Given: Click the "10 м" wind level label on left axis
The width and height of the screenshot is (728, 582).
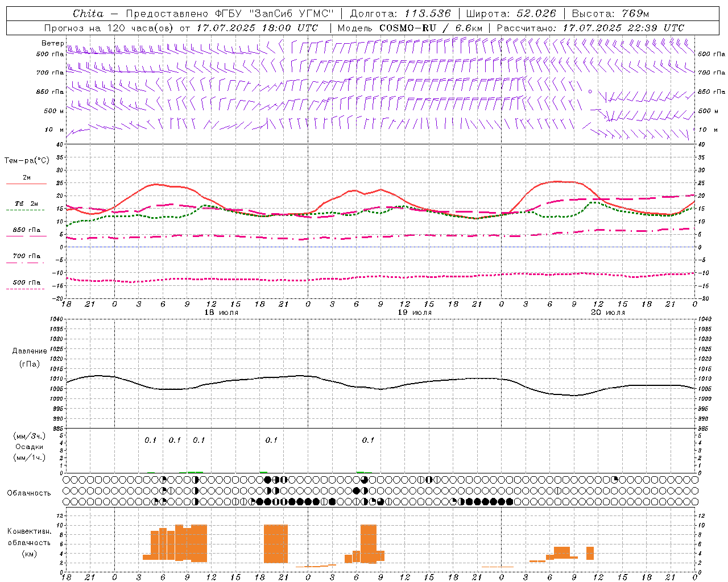Looking at the screenshot, I should tap(54, 130).
